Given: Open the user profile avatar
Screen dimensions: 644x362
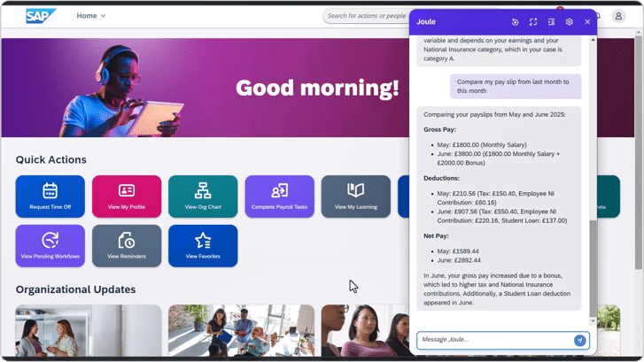Looking at the screenshot, I should click(x=618, y=16).
